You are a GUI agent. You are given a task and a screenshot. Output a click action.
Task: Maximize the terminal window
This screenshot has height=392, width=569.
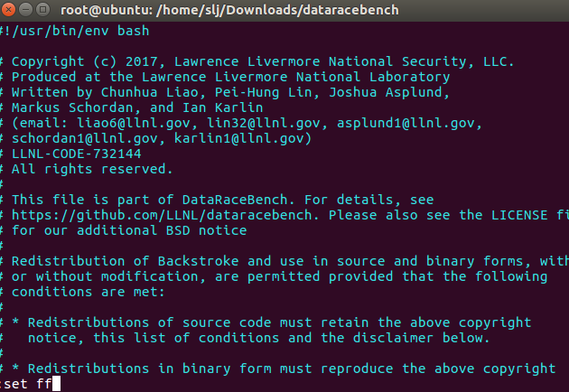tap(42, 10)
